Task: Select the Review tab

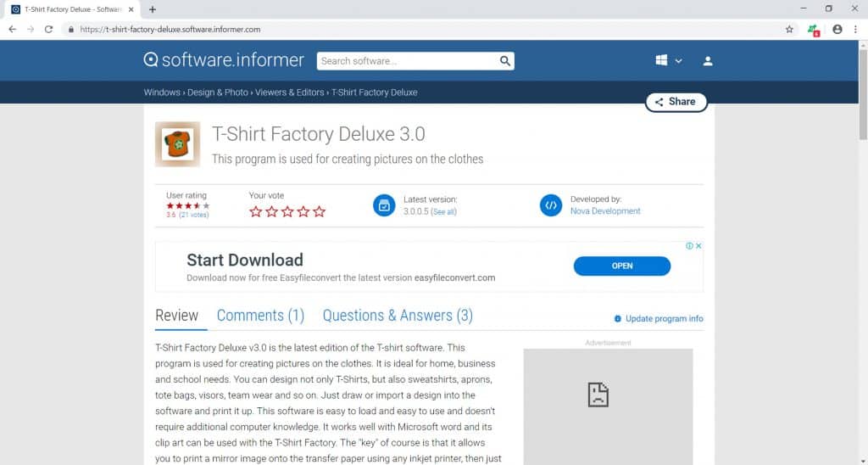Action: point(176,316)
